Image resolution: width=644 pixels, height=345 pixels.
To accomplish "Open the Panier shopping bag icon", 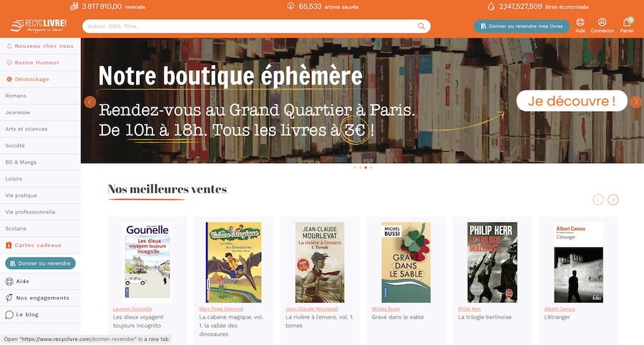I will tap(627, 22).
